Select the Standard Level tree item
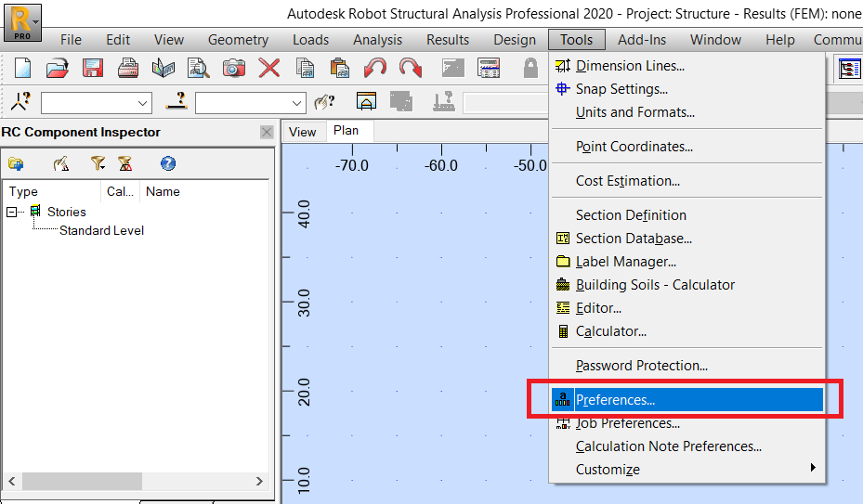The width and height of the screenshot is (863, 504). (101, 230)
